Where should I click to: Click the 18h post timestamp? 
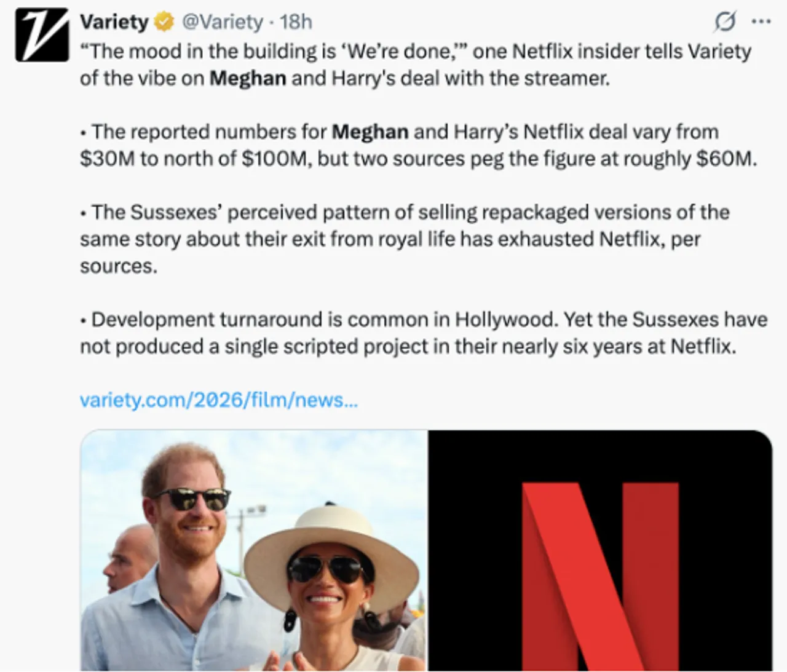pos(296,22)
